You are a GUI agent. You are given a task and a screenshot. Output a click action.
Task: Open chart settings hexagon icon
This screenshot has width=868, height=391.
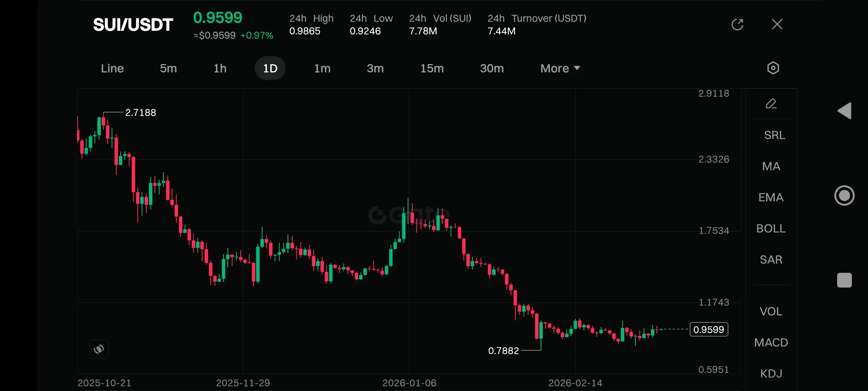pos(773,68)
